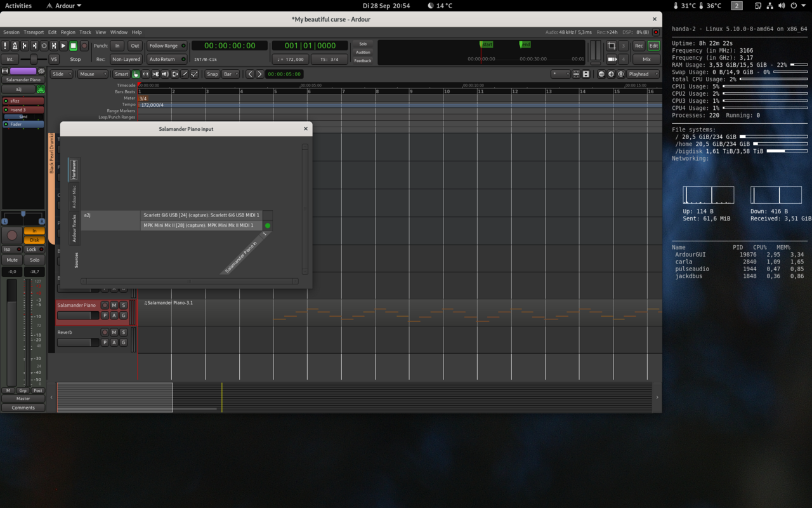This screenshot has height=508, width=812.
Task: Zoom to session icon
Action: tap(620, 74)
